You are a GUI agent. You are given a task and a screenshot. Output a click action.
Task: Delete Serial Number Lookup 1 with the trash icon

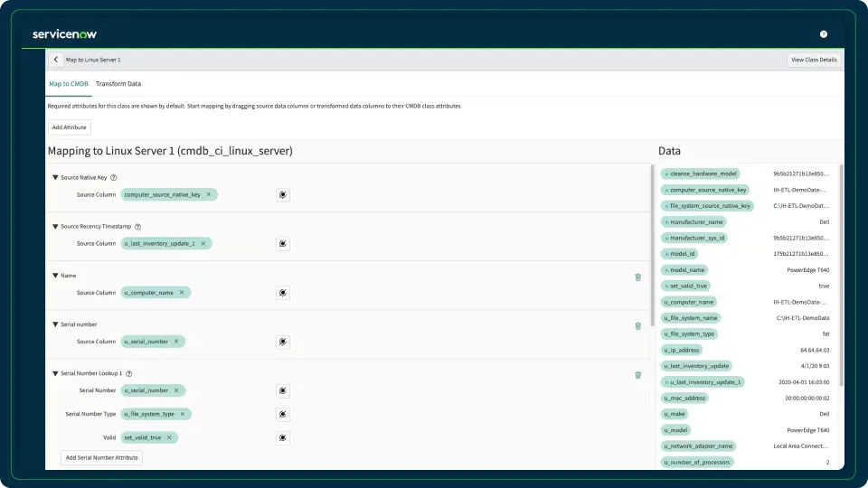click(637, 375)
